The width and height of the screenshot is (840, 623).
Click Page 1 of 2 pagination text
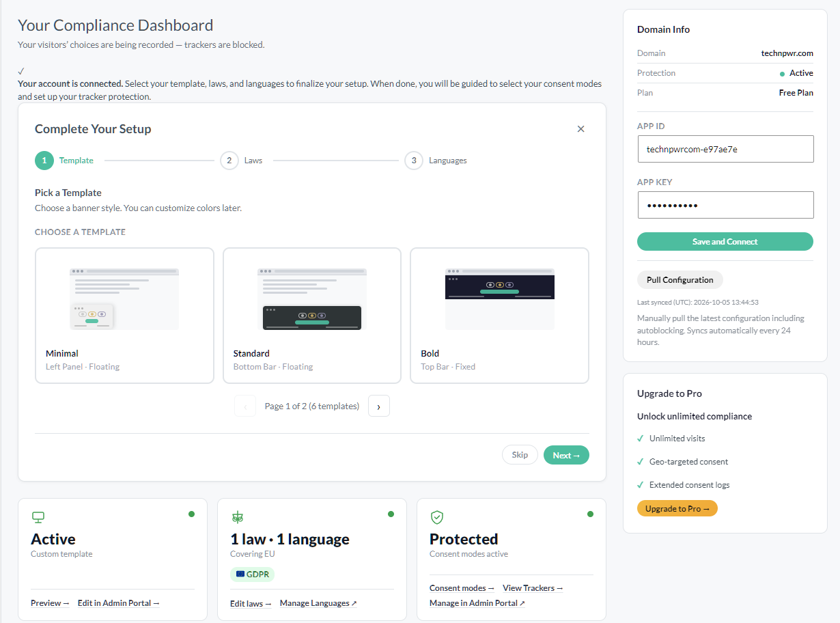[312, 406]
